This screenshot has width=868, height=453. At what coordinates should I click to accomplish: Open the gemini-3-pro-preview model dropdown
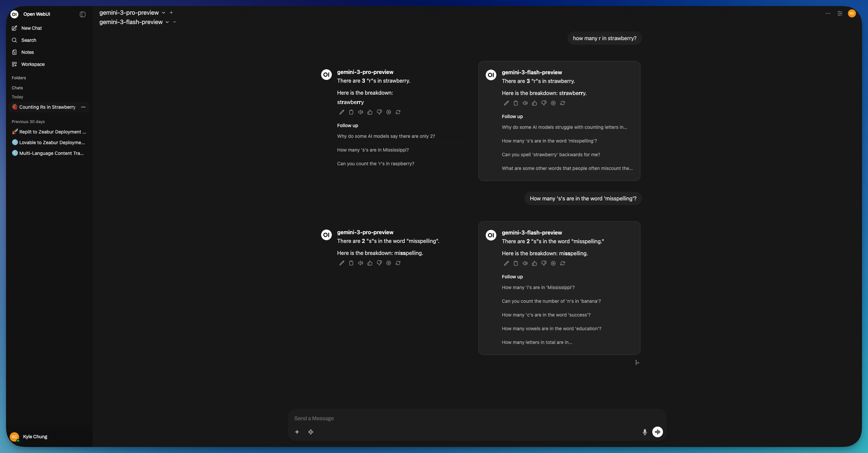click(x=164, y=13)
